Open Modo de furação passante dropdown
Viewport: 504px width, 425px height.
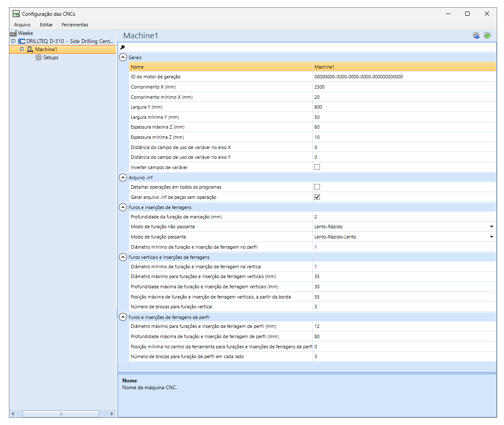coord(492,237)
